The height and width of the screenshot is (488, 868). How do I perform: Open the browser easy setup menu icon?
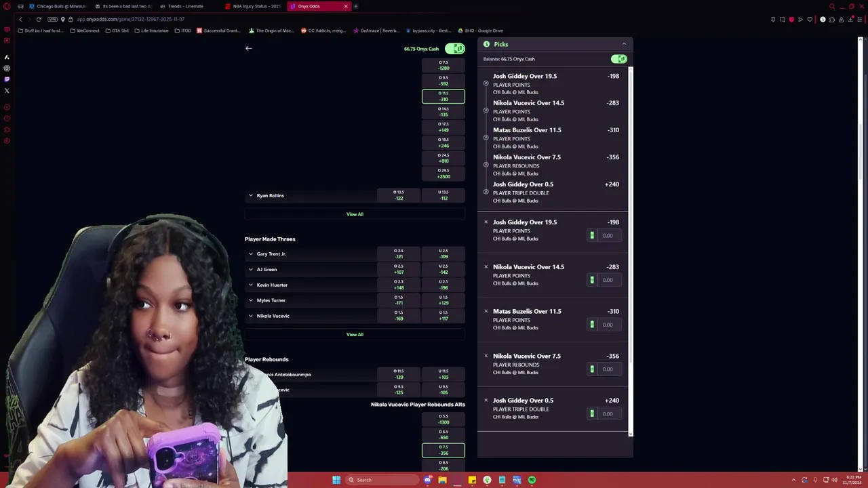pyautogui.click(x=860, y=20)
